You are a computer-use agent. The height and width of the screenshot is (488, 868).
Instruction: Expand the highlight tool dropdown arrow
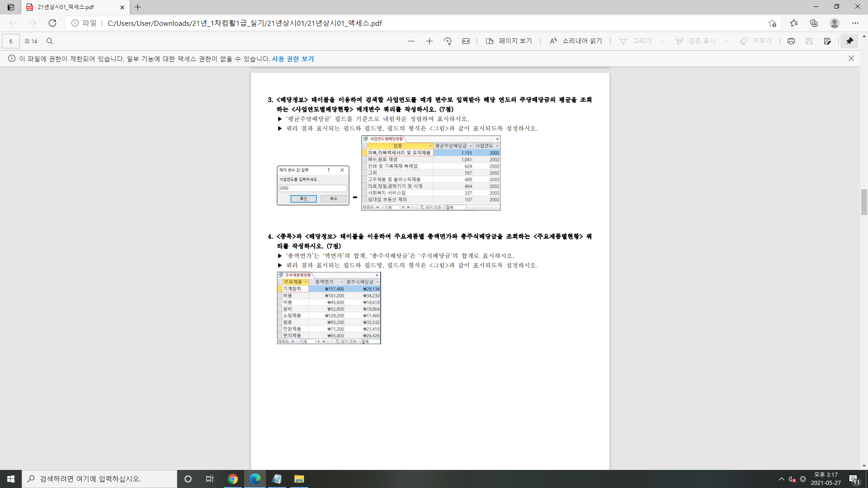coord(726,41)
